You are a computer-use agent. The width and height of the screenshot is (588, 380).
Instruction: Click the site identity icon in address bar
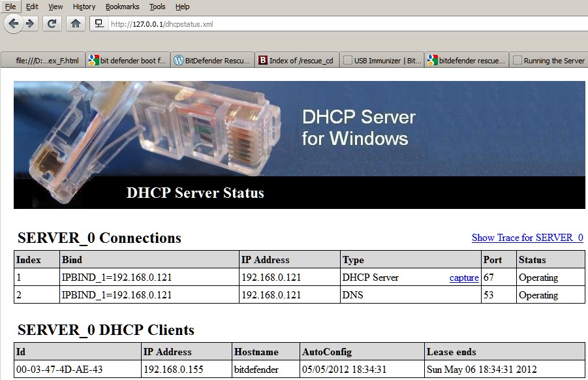pyautogui.click(x=99, y=24)
